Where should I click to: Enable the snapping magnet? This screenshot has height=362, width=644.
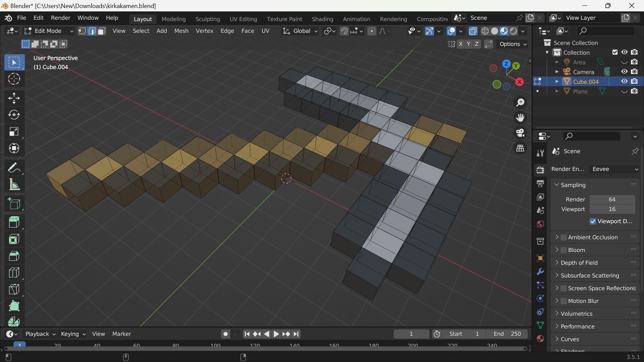point(344,31)
